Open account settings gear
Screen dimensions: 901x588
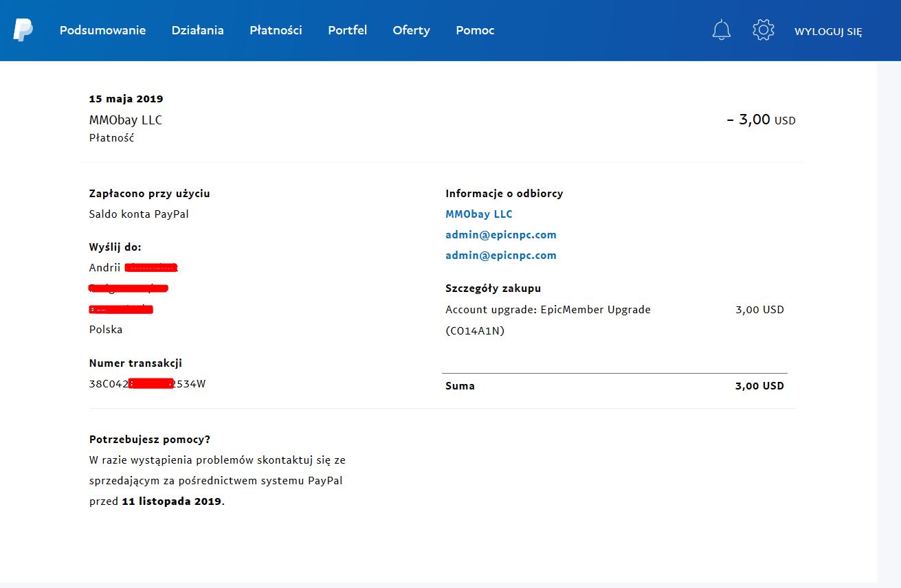(764, 30)
